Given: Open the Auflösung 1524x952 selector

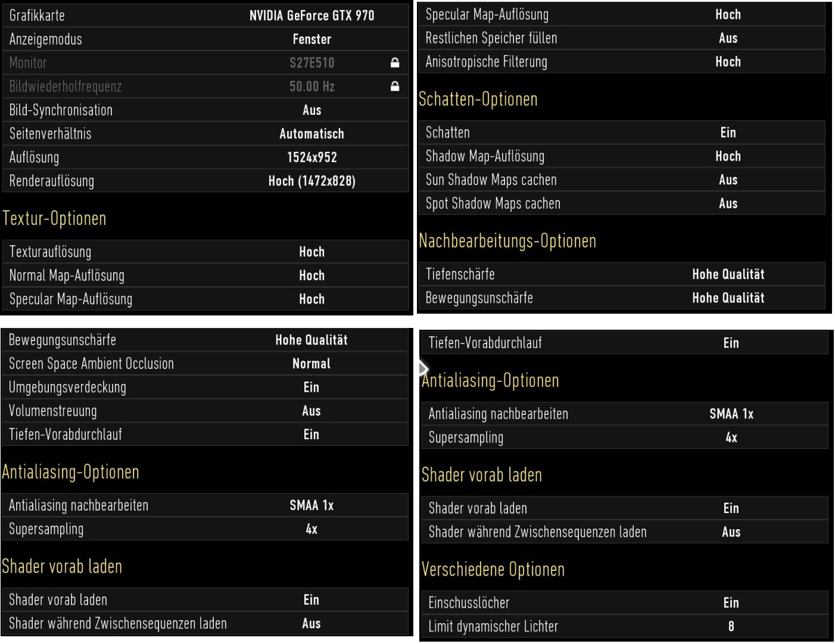Looking at the screenshot, I should point(311,158).
